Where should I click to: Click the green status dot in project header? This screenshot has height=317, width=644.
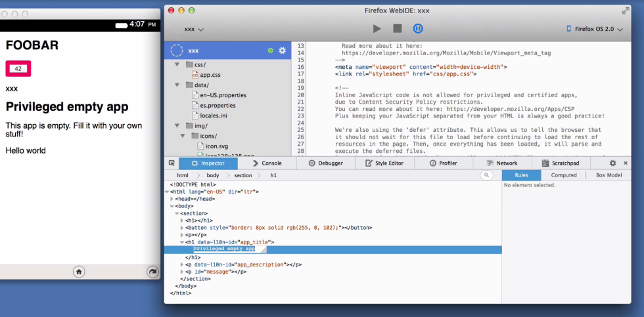[x=270, y=51]
